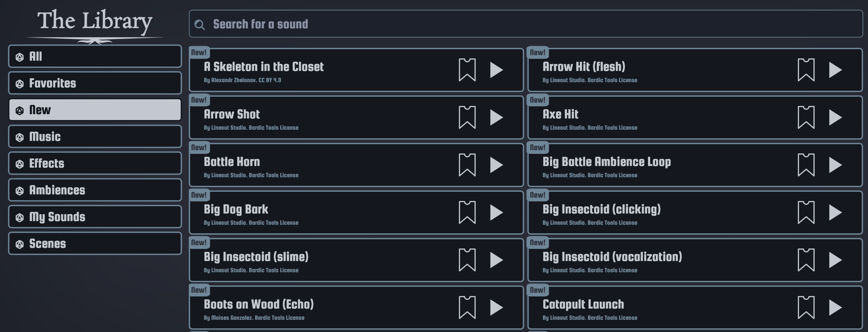Open the My Sounds section
The image size is (868, 332).
(95, 217)
